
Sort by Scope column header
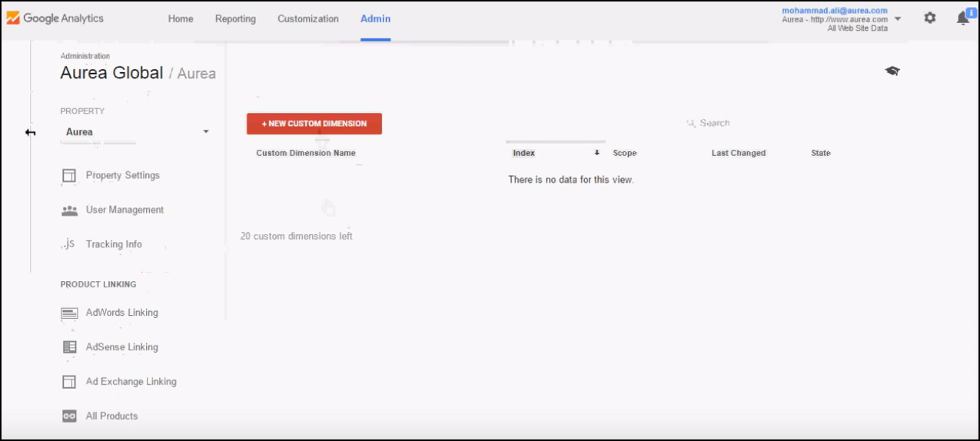625,153
